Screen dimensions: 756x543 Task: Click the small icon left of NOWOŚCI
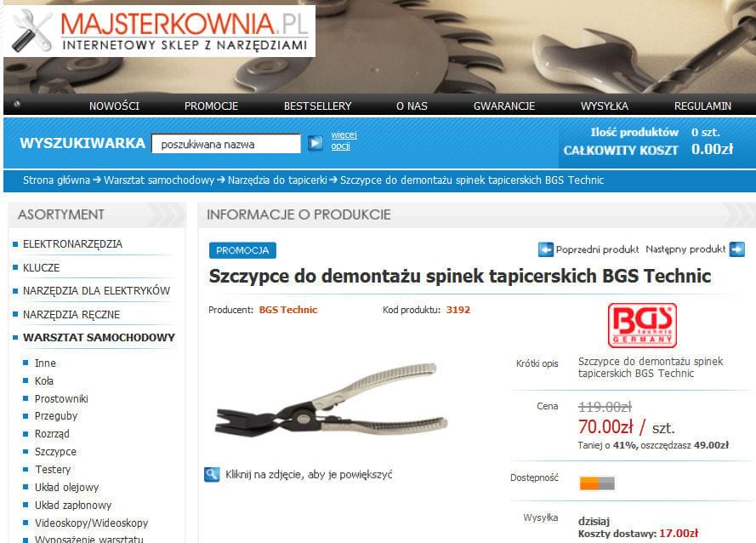[x=17, y=104]
